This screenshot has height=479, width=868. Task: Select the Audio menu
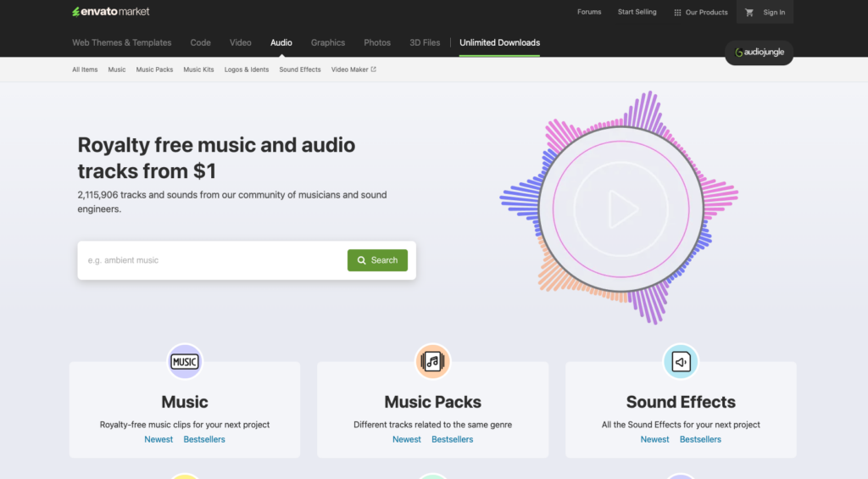(281, 42)
